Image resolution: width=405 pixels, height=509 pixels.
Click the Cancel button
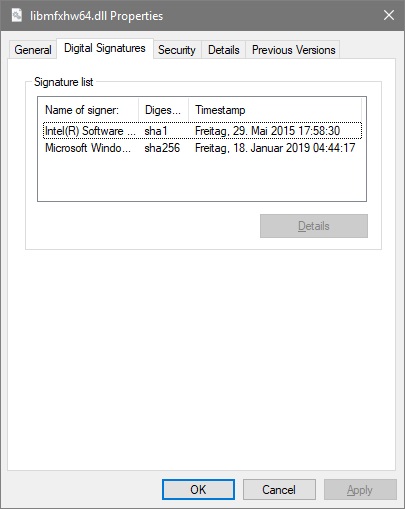tap(279, 490)
